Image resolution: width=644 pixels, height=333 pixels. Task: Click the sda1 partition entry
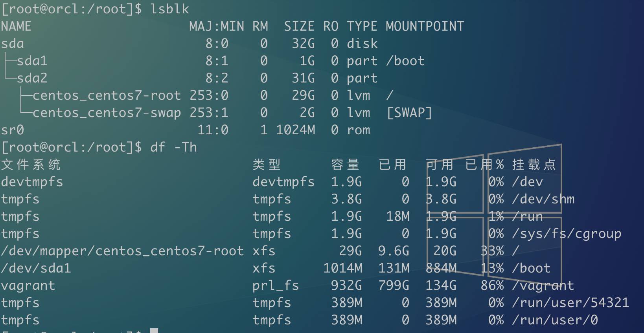32,61
